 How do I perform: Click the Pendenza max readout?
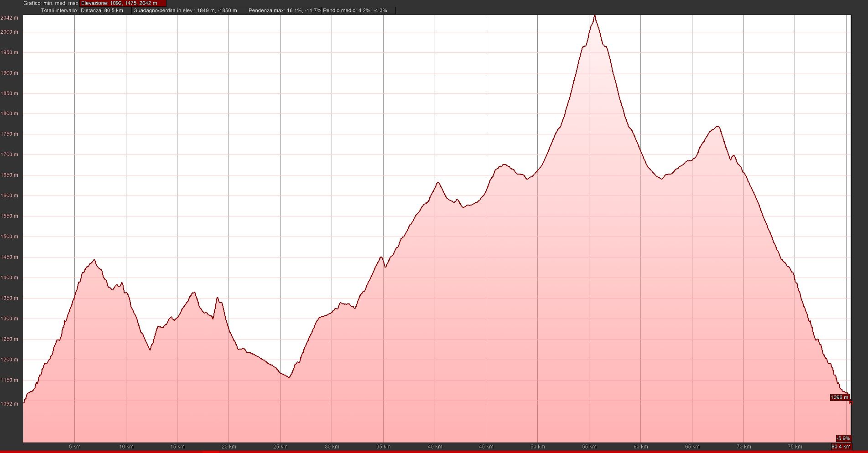(285, 10)
